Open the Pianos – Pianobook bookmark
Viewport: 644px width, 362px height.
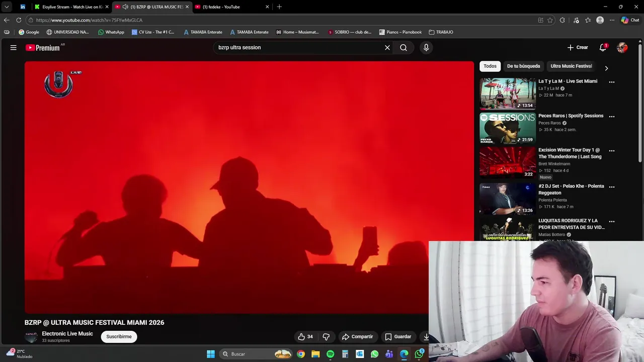[x=400, y=32]
